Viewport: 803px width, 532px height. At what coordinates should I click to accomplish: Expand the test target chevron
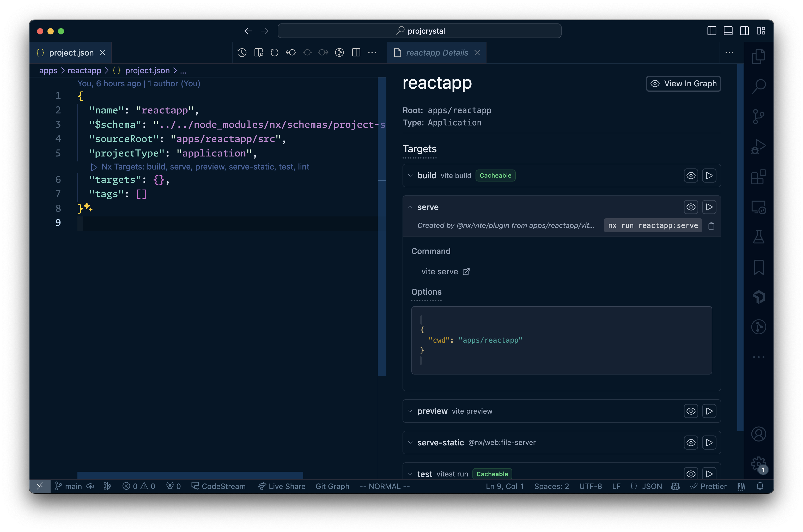pos(410,474)
